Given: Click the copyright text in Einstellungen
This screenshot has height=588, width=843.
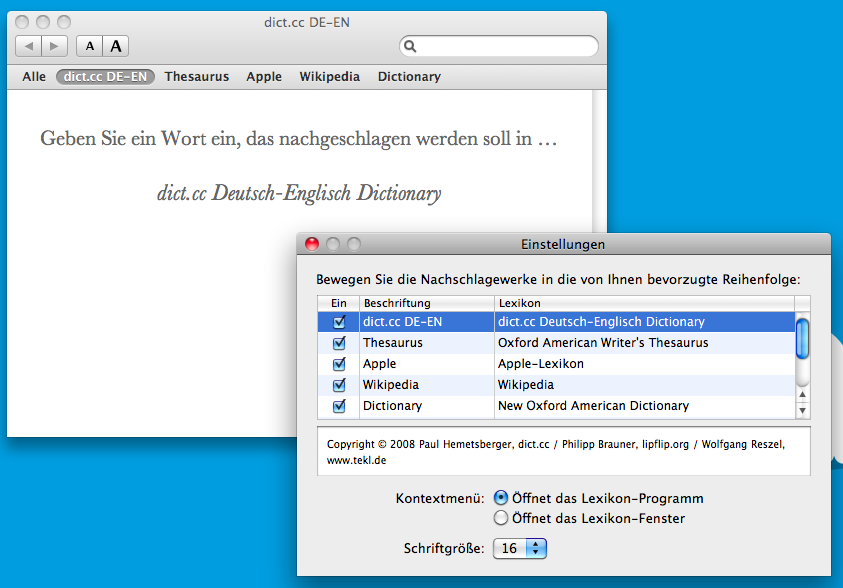Looking at the screenshot, I should (556, 452).
